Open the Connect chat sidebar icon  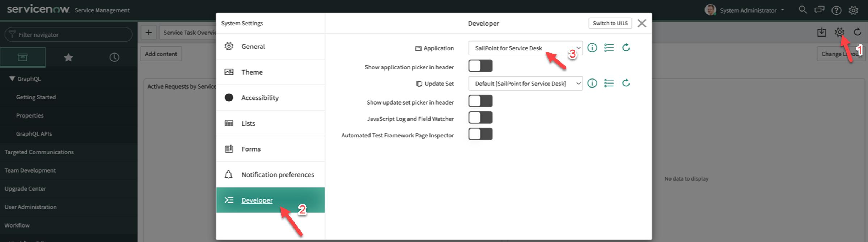point(819,10)
